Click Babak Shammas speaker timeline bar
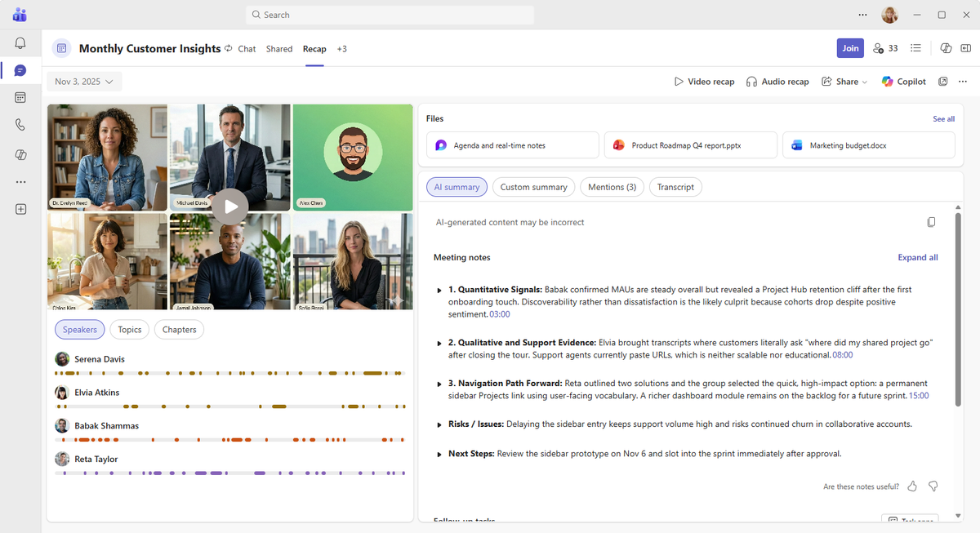This screenshot has height=533, width=980. pyautogui.click(x=229, y=440)
